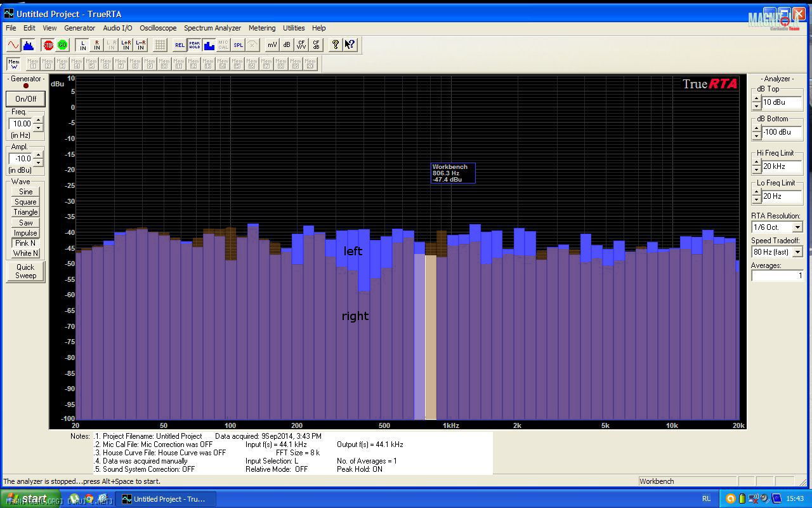Viewport: 812px width, 508px height.
Task: Toggle the PEAK HOLD icon
Action: 195,44
